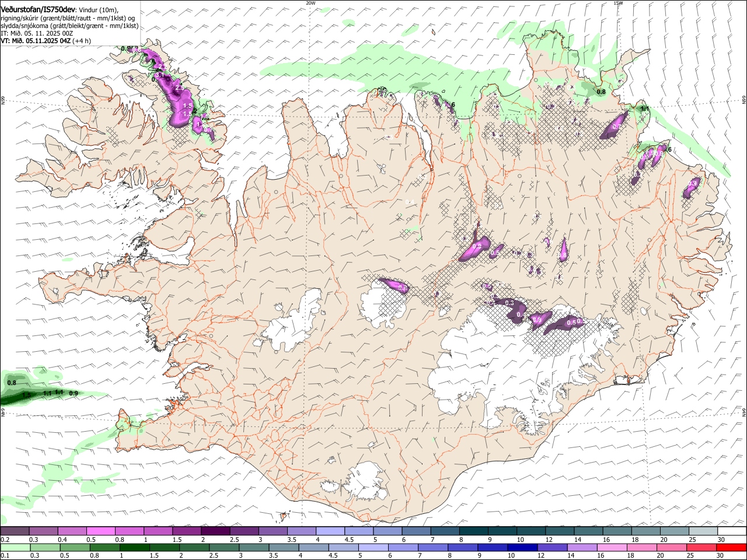
Task: Click the dark purple 2 swatch in the upper scale
Action: 215,531
